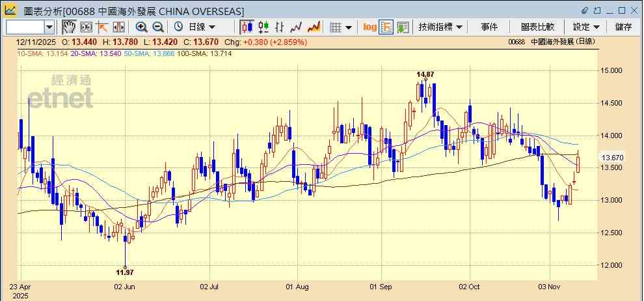644x301 pixels.
Task: Switch to green-red candlestick chart style
Action: (x=263, y=27)
